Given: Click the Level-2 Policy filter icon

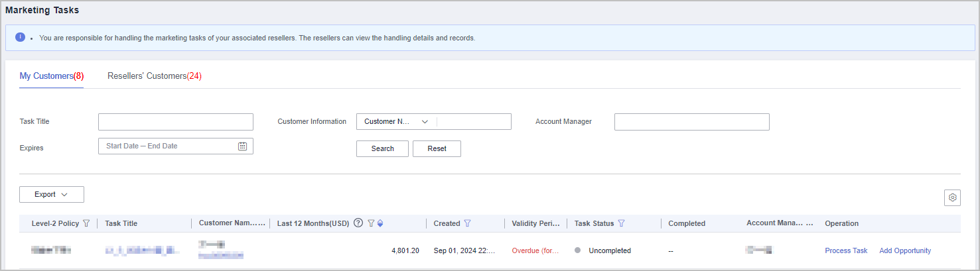Looking at the screenshot, I should point(86,223).
